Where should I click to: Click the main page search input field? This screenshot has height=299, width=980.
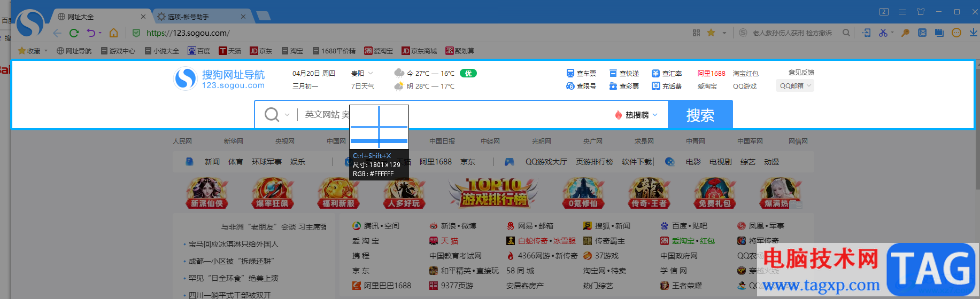pyautogui.click(x=457, y=114)
